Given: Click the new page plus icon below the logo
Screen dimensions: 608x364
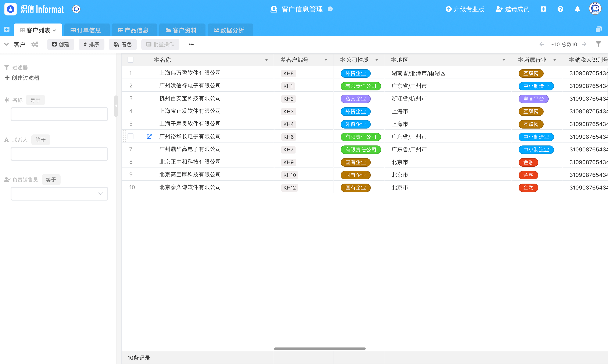Looking at the screenshot, I should (7, 29).
